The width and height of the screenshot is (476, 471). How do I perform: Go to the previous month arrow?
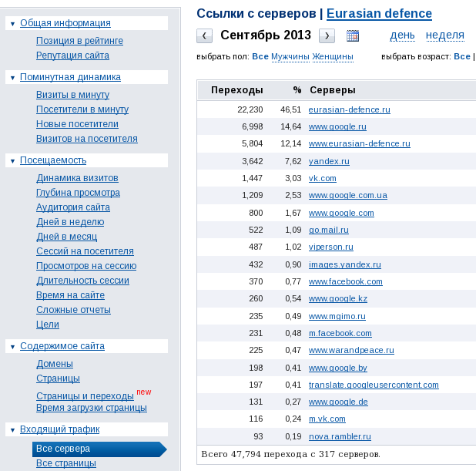(x=204, y=36)
